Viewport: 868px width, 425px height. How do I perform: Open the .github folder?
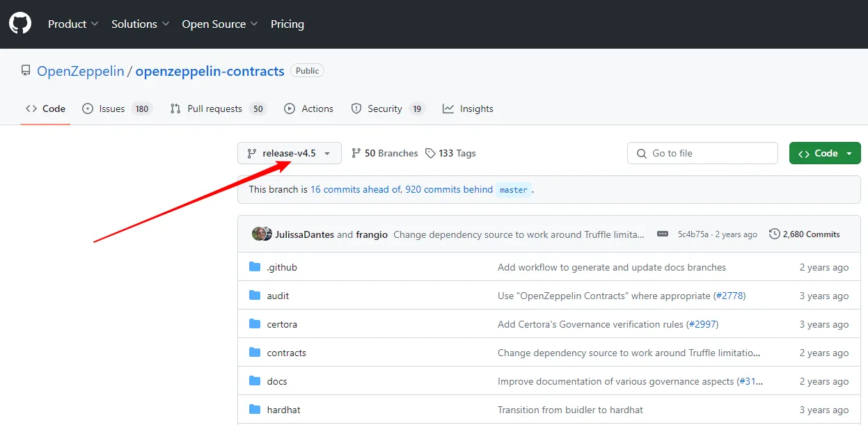pyautogui.click(x=282, y=267)
